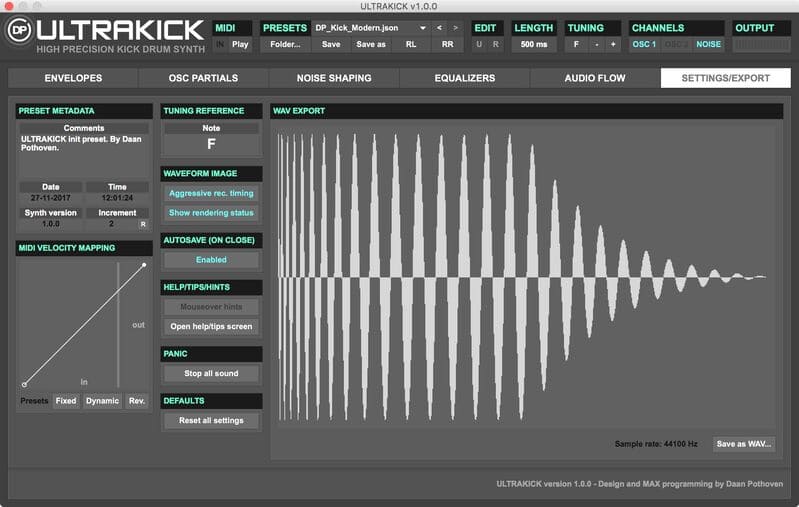Click the R redo button in Edit
Screen dimensions: 799x507
[x=495, y=44]
